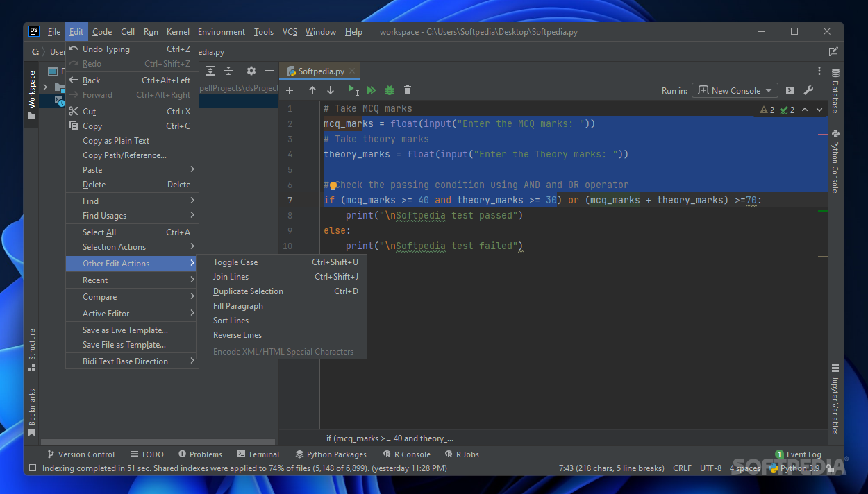Click the 7:43 caret position in status bar
The image size is (868, 494).
[611, 468]
